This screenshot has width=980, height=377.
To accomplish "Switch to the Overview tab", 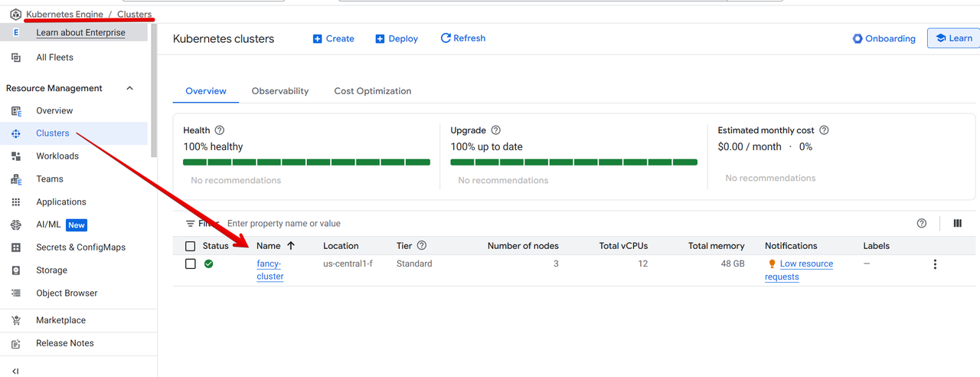I will (206, 91).
